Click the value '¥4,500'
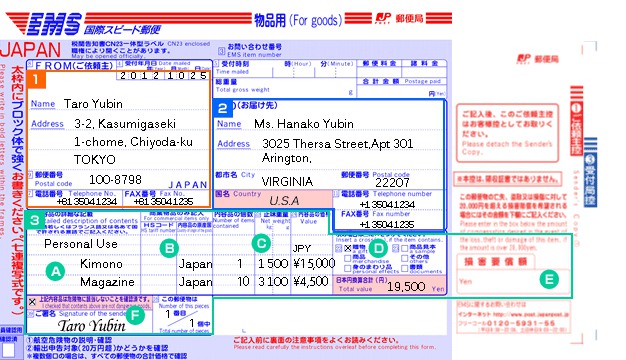The image size is (626, 360). point(311,282)
